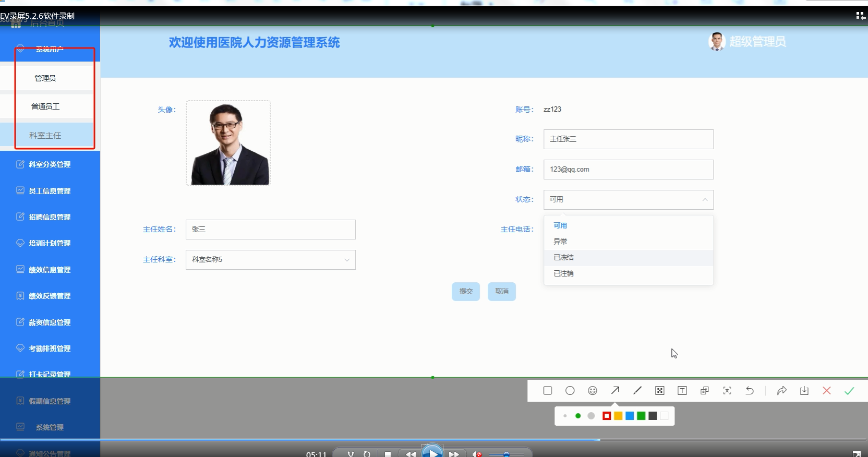Click the 科室分类管理 edit icon
868x457 pixels.
20,164
